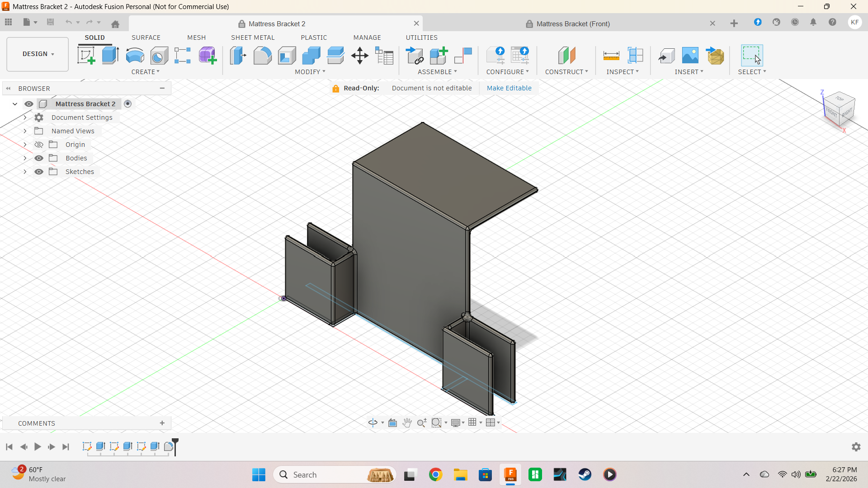Expand the Named Views tree node
Image resolution: width=868 pixels, height=488 pixels.
coord(25,131)
